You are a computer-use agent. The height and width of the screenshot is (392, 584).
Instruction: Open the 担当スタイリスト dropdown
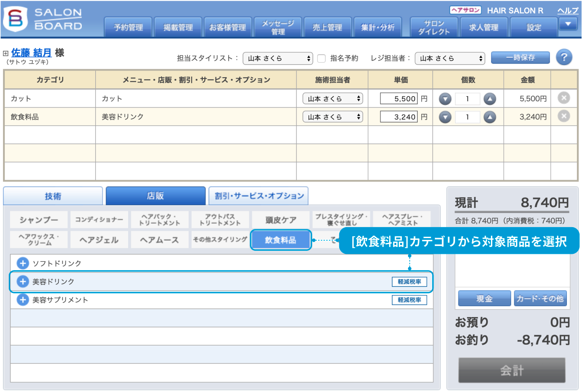coord(278,58)
